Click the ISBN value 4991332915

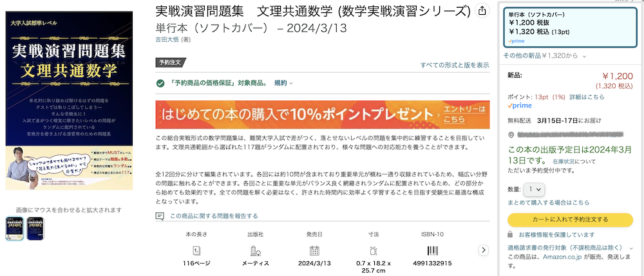[x=433, y=263]
